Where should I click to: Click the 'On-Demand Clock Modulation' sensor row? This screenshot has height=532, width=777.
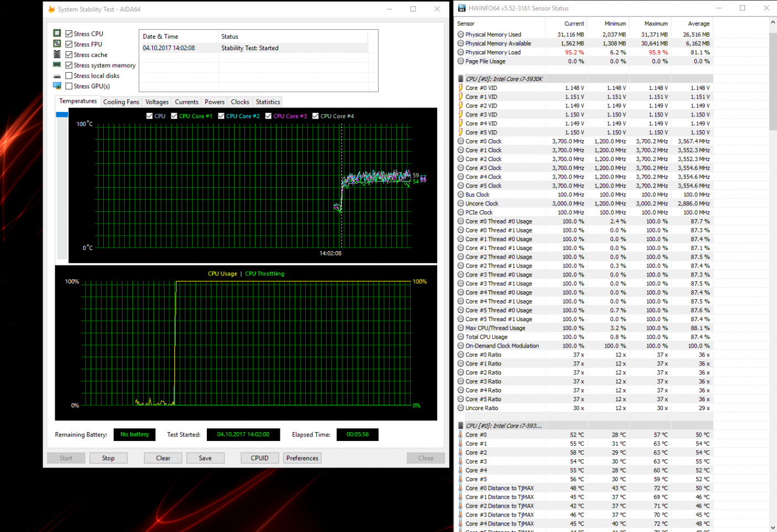[584, 346]
